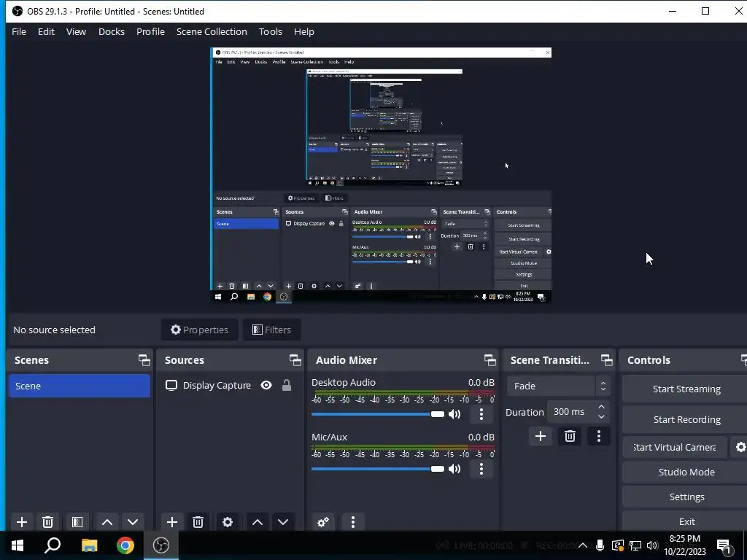Click Start Streaming button
This screenshot has width=747, height=560.
point(686,389)
